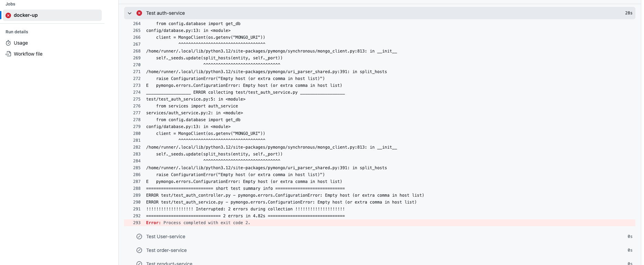This screenshot has width=644, height=265.
Task: Click 'ERROR test/test_auth_service.py' summary line
Action: (281, 202)
